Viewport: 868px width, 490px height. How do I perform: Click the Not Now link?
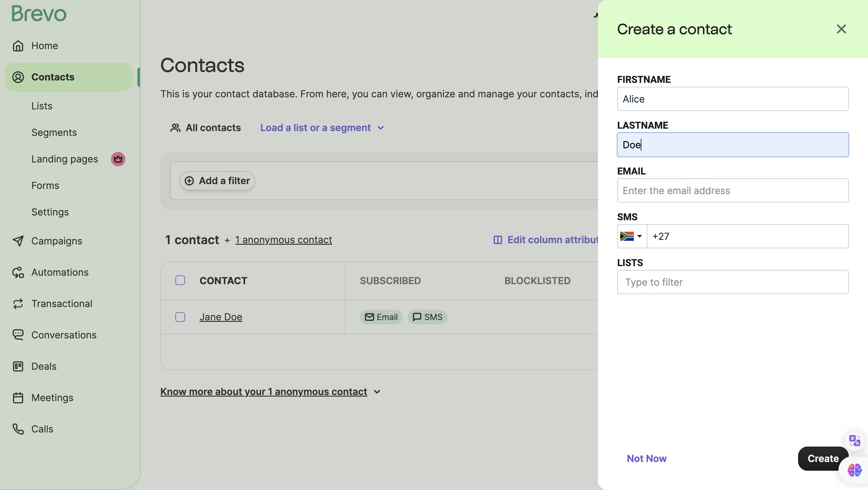click(x=646, y=458)
